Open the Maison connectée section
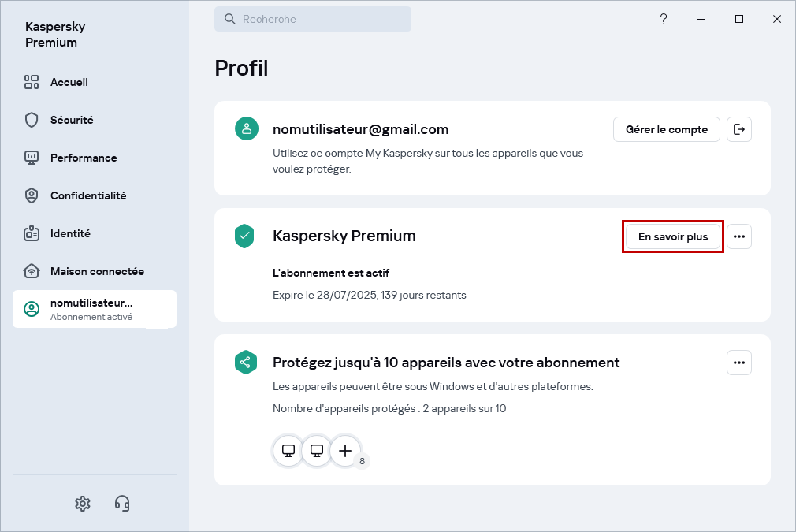This screenshot has width=796, height=532. click(97, 271)
